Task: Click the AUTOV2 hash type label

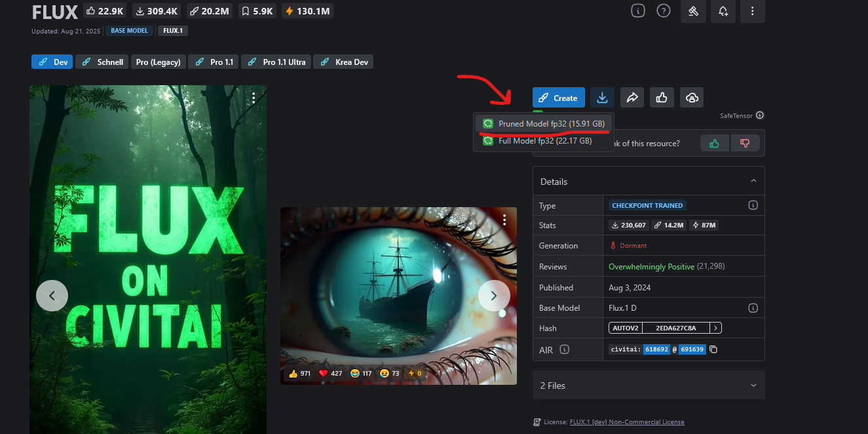Action: point(626,328)
